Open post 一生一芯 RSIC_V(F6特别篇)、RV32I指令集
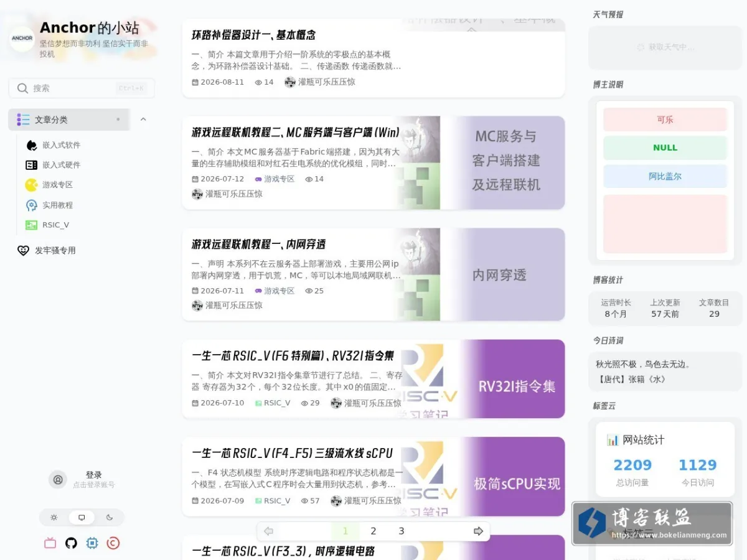The width and height of the screenshot is (747, 560). click(293, 356)
